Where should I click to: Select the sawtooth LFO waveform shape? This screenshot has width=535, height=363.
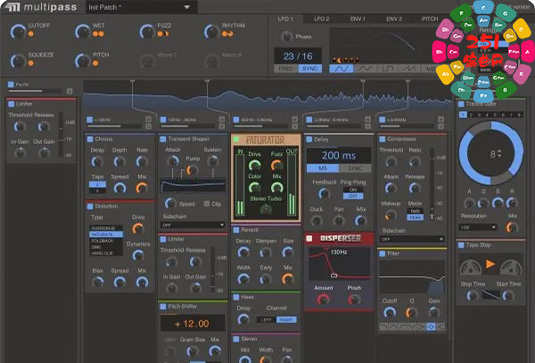409,69
